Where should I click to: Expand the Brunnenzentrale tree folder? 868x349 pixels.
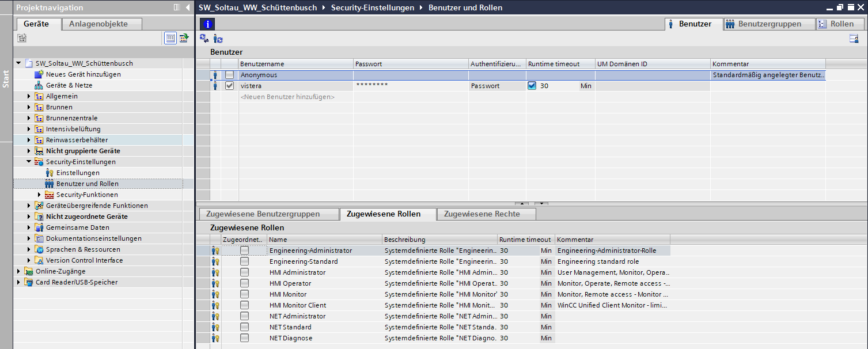coord(29,118)
